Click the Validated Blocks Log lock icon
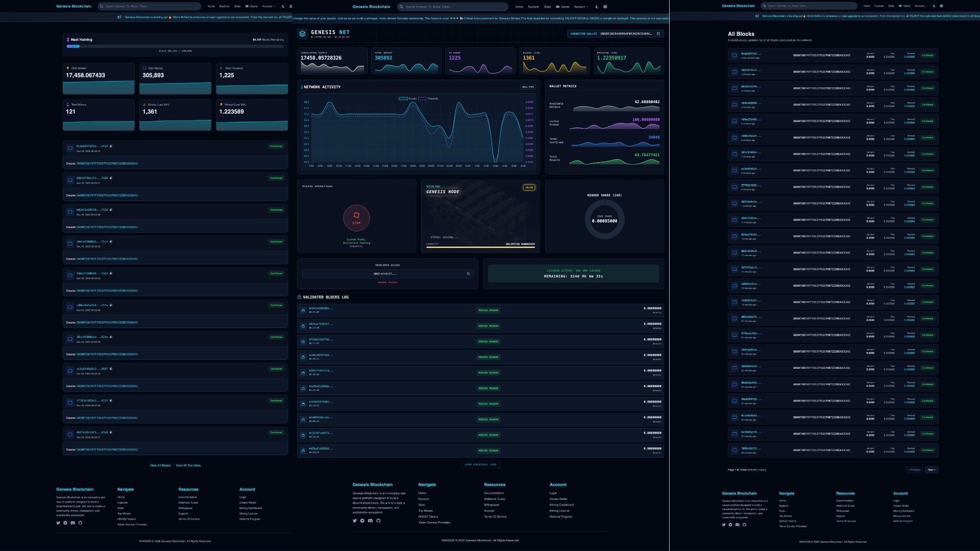Viewport: 980px width, 551px height. tap(300, 297)
